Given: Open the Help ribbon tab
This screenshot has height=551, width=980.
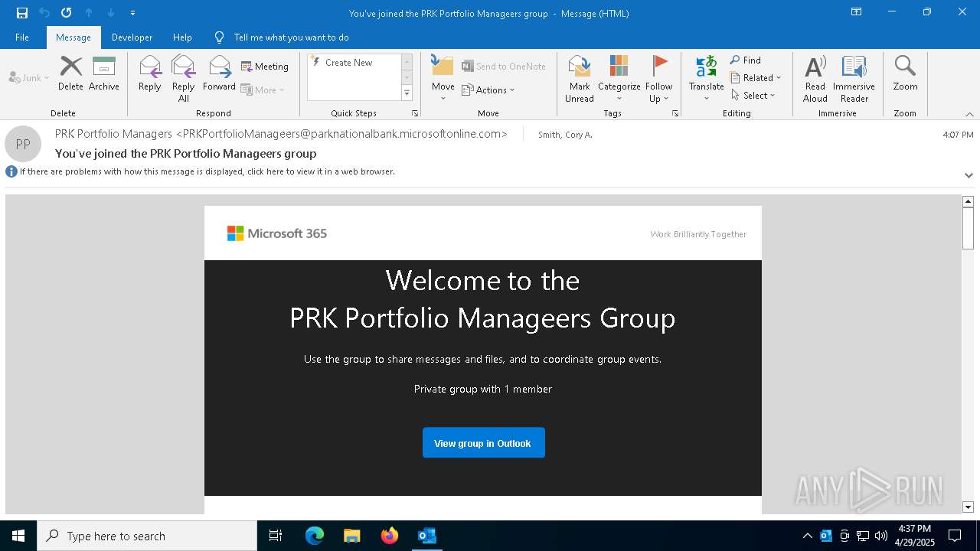Looking at the screenshot, I should [182, 37].
